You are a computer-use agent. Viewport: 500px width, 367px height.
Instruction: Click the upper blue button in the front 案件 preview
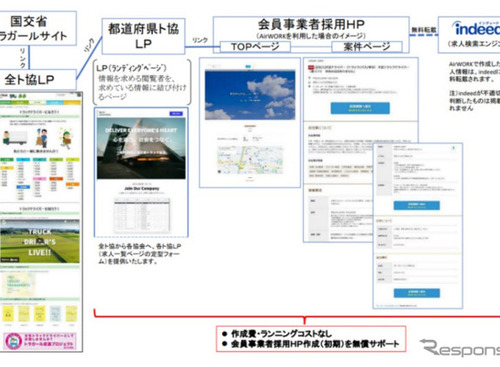(x=417, y=205)
